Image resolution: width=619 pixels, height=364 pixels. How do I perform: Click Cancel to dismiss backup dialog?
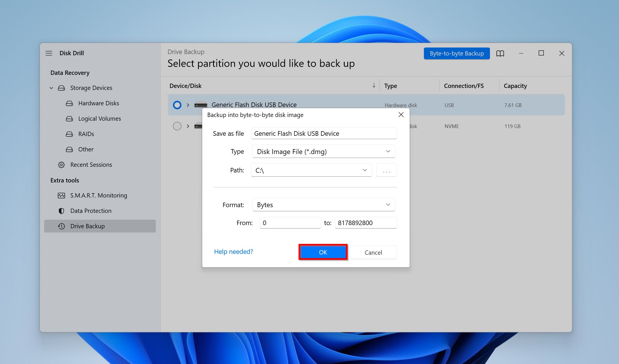(x=373, y=252)
